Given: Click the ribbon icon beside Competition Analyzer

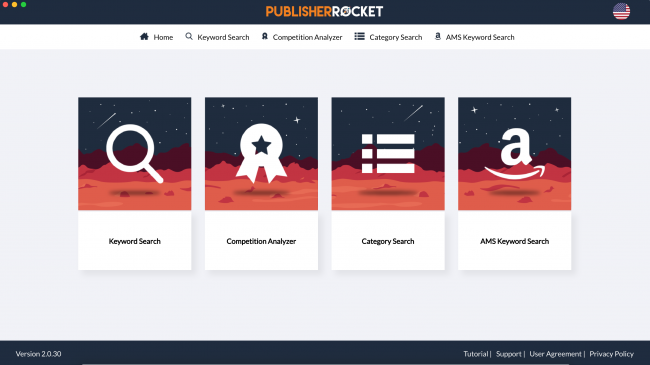Looking at the screenshot, I should 264,36.
